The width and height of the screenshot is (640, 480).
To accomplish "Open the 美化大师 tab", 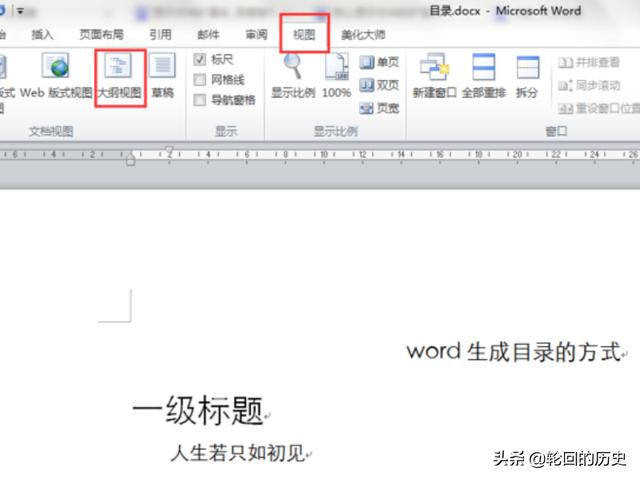I will (x=363, y=35).
